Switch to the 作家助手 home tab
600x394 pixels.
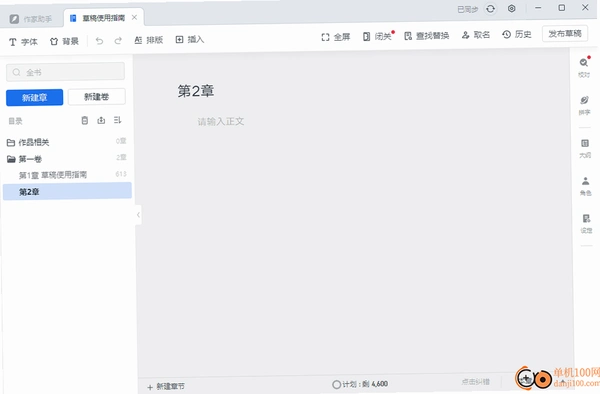(x=31, y=19)
